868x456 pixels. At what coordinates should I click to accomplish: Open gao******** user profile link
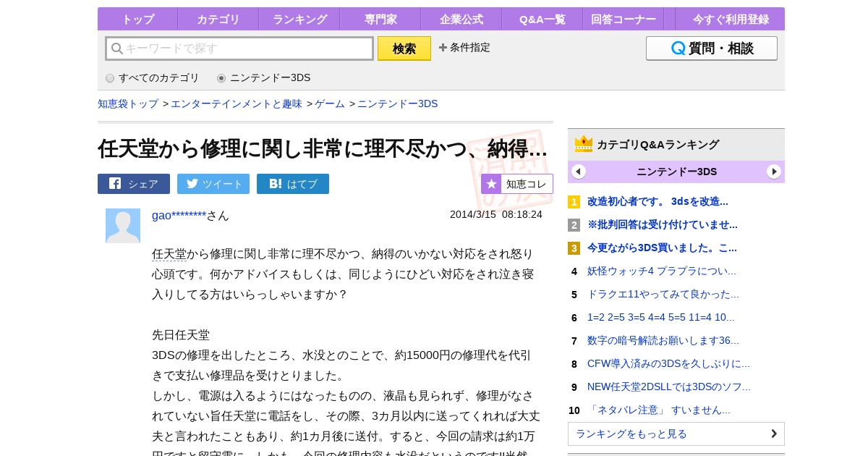[179, 215]
